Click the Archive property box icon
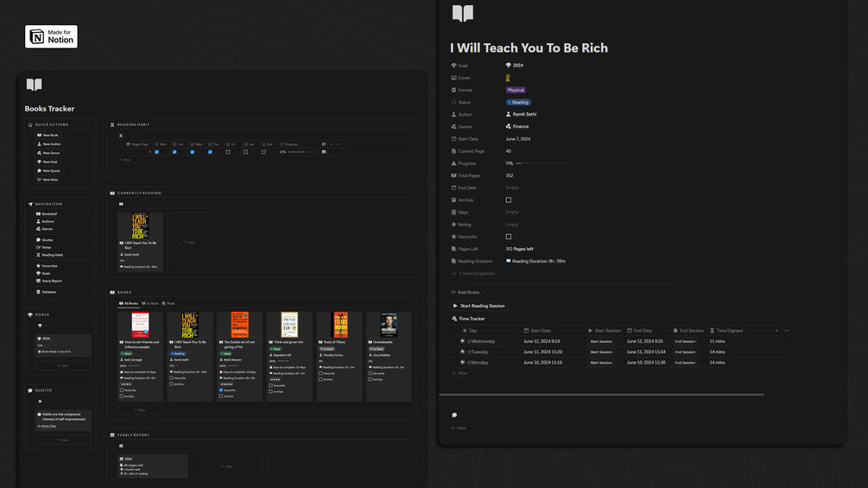Viewport: 868px width, 488px height. [454, 200]
